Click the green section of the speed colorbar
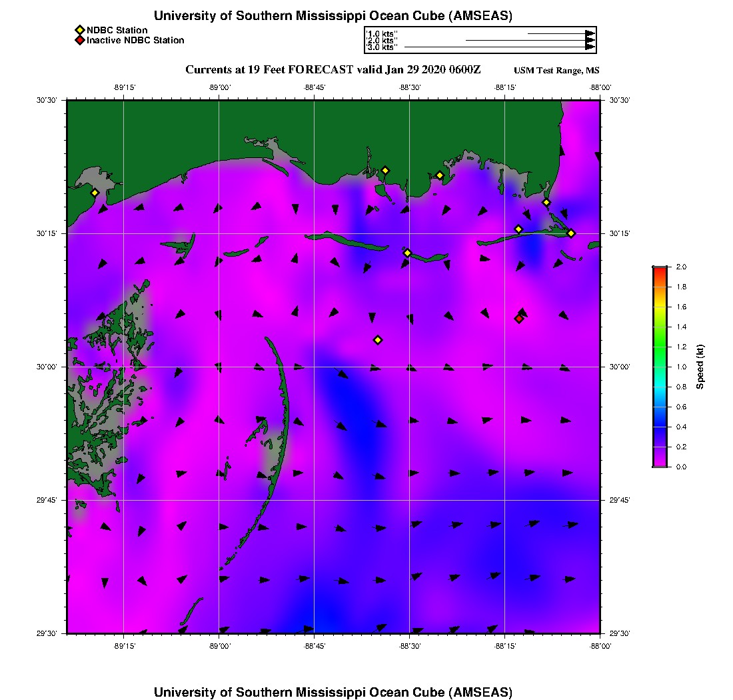 click(x=660, y=347)
